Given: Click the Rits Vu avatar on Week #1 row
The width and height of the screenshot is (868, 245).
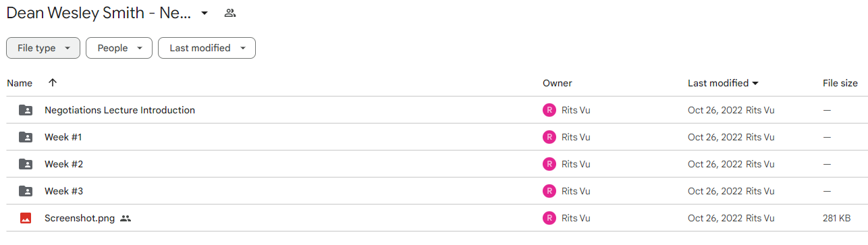Looking at the screenshot, I should (549, 137).
